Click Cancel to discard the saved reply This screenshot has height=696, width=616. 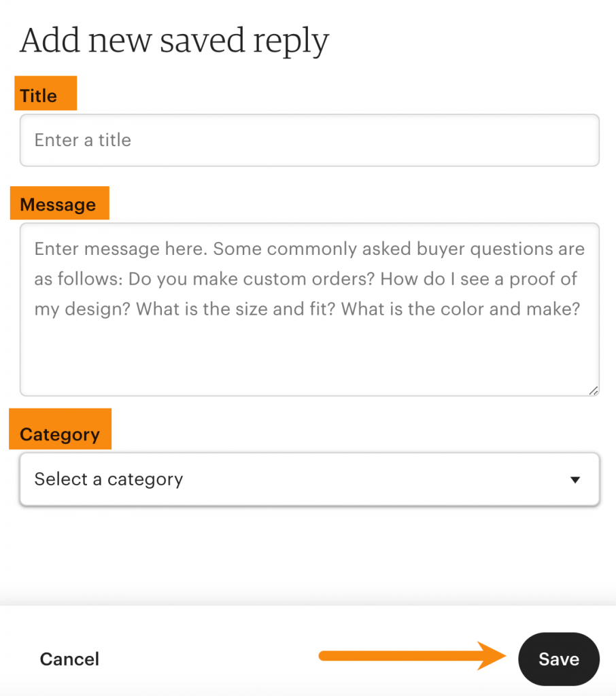coord(69,659)
